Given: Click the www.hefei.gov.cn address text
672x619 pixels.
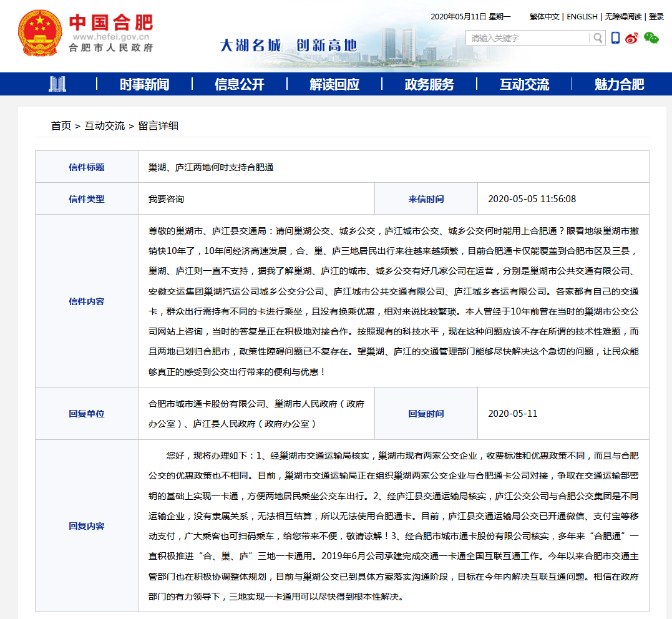Looking at the screenshot, I should [111, 37].
